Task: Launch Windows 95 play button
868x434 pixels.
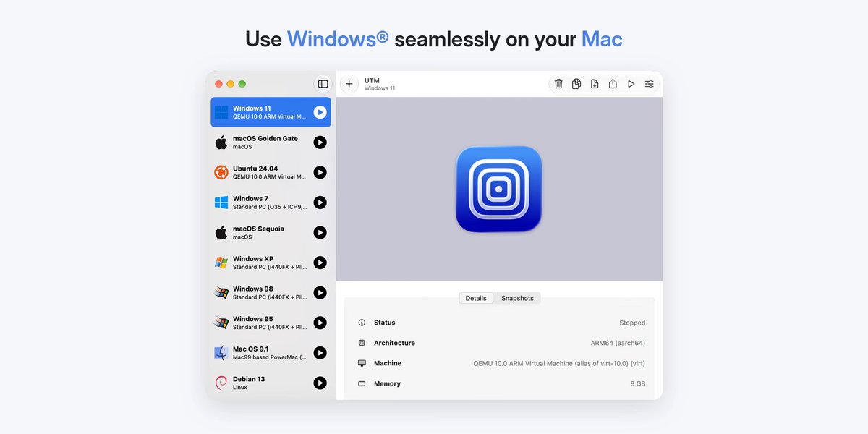Action: (x=320, y=323)
